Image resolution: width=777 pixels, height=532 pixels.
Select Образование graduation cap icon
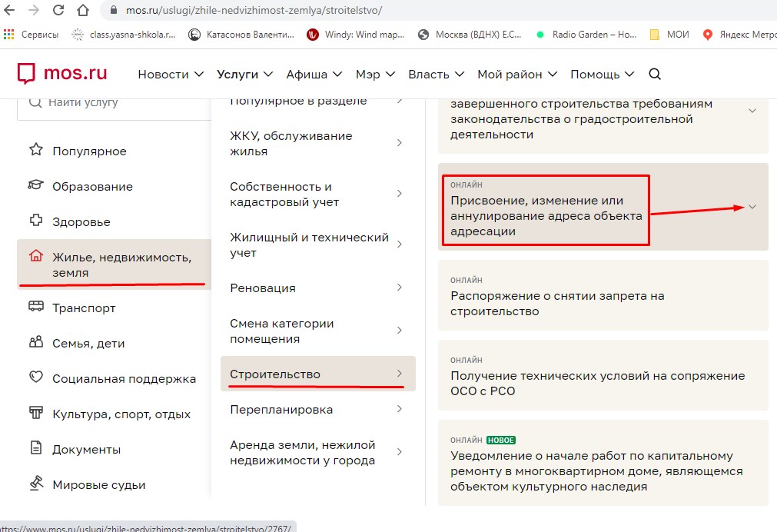click(35, 185)
